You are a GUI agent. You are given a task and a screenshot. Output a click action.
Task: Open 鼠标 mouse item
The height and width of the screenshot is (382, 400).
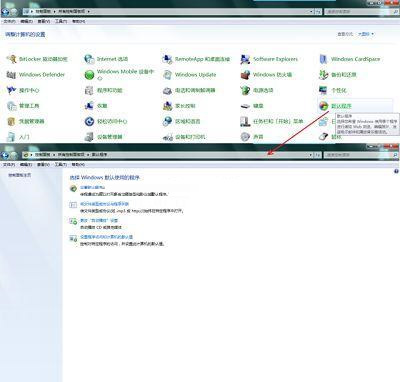(x=330, y=137)
